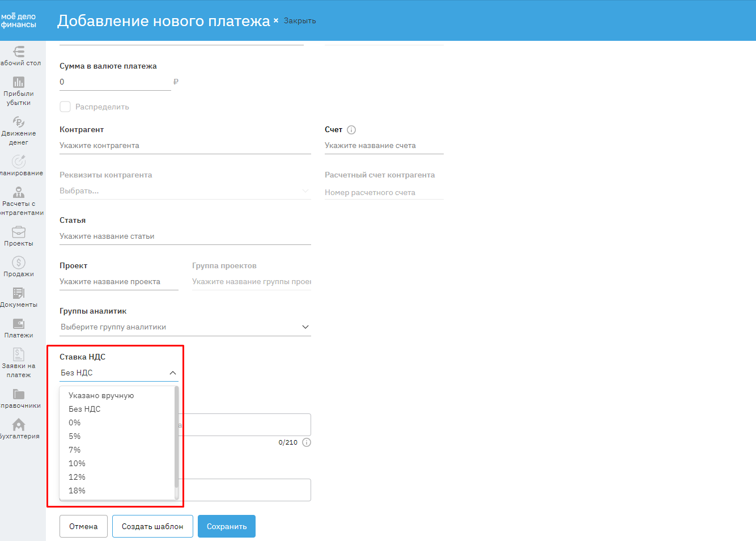Open the Документы sidebar icon
This screenshot has height=541, width=756.
tap(19, 293)
